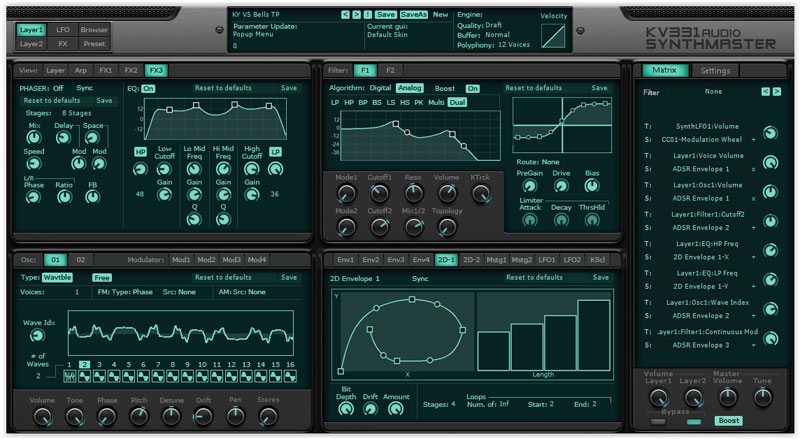Open the oscillator Type Wavtble dropdown
Image resolution: width=800 pixels, height=439 pixels.
click(57, 277)
